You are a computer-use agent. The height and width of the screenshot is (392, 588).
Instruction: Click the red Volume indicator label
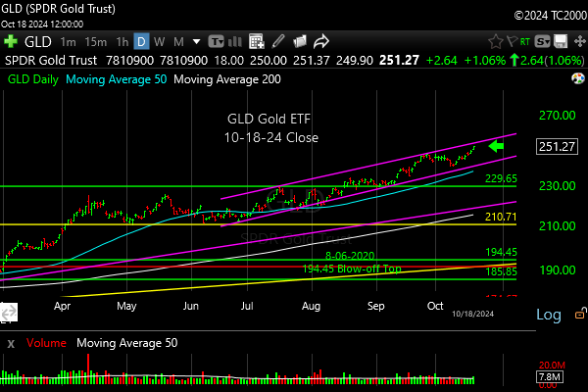(x=46, y=343)
